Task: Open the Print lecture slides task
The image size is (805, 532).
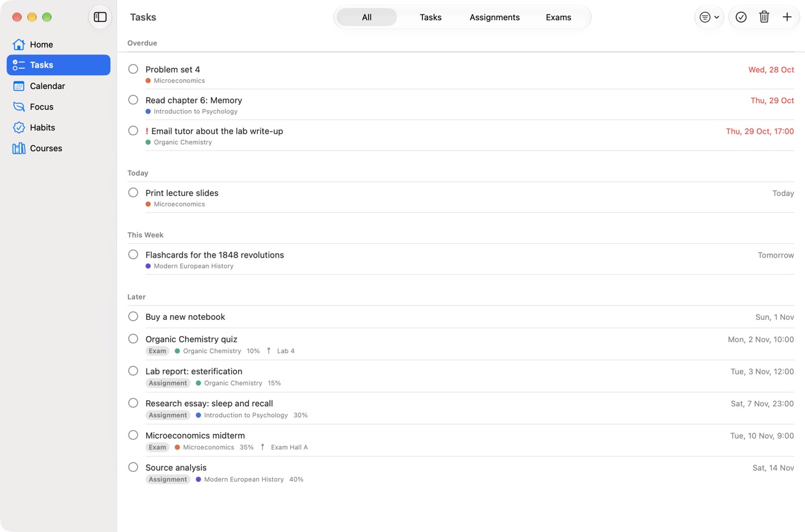Action: (182, 193)
